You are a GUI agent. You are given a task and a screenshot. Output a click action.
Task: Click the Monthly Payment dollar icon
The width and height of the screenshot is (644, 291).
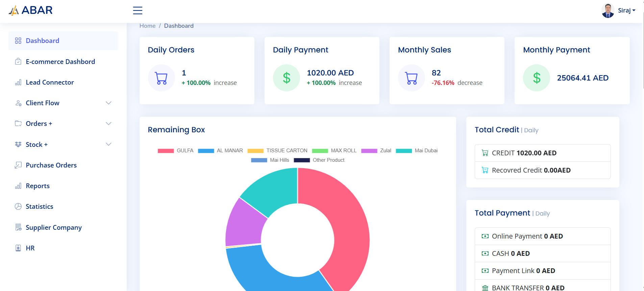pos(537,78)
